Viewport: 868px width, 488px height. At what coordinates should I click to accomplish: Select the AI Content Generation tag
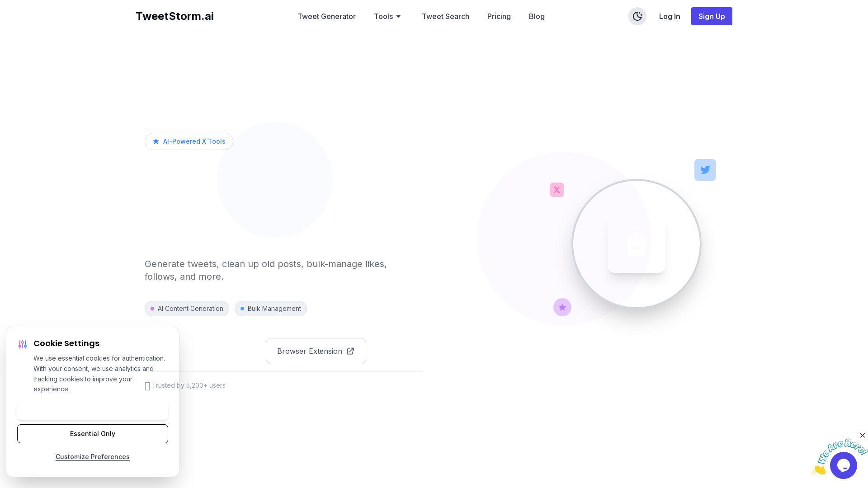click(x=187, y=309)
